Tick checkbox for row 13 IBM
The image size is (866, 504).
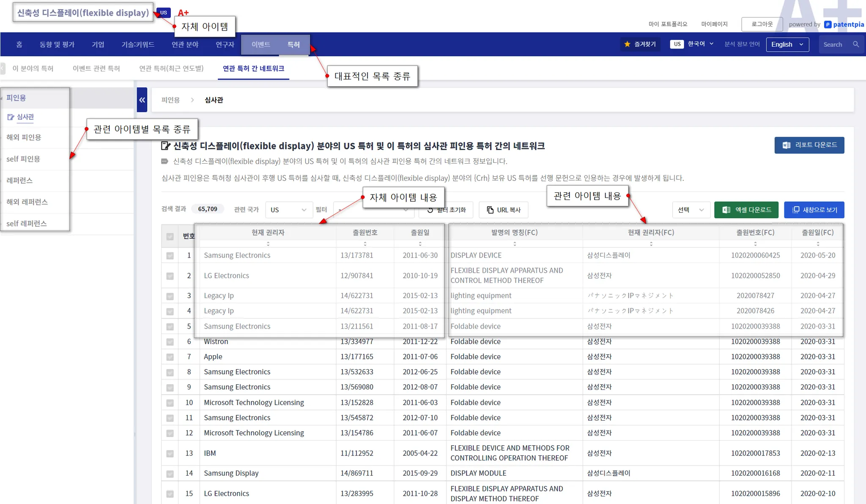(170, 453)
